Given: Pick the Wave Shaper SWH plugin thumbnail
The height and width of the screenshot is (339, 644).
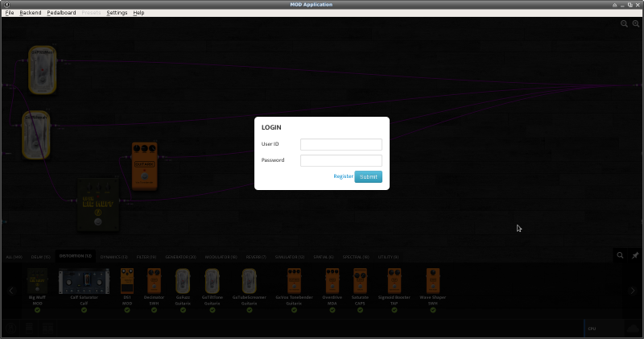Looking at the screenshot, I should 433,281.
